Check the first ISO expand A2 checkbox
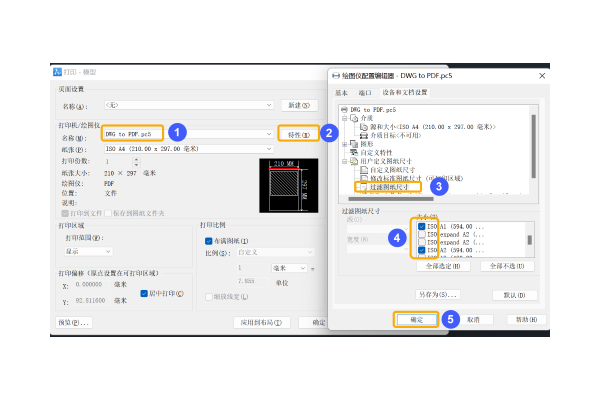This screenshot has height=400, width=600. [x=422, y=234]
